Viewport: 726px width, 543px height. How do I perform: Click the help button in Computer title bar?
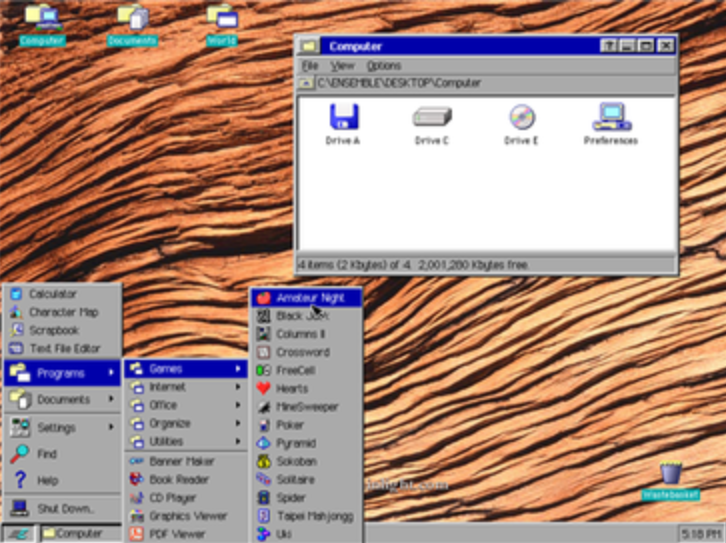click(608, 45)
